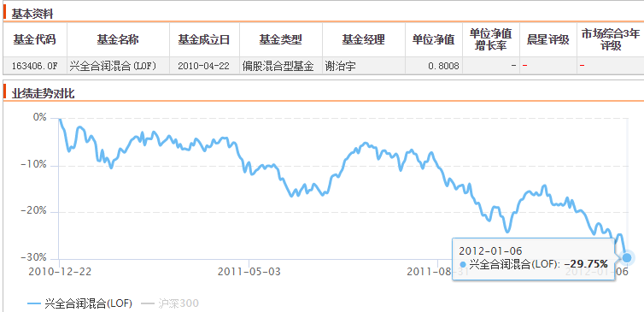Click tooltip date 2012-01-06
Viewport: 644px width, 312px height.
click(x=490, y=250)
